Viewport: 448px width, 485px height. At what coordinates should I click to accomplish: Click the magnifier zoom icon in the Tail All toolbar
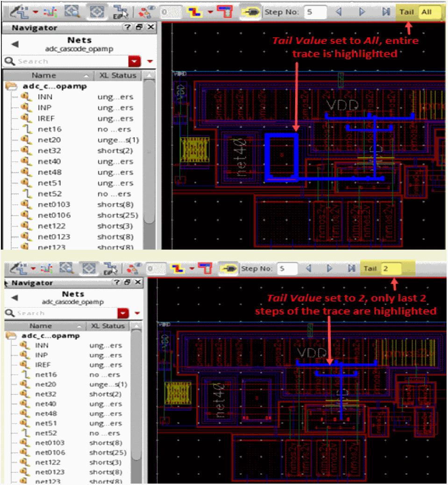[x=72, y=12]
